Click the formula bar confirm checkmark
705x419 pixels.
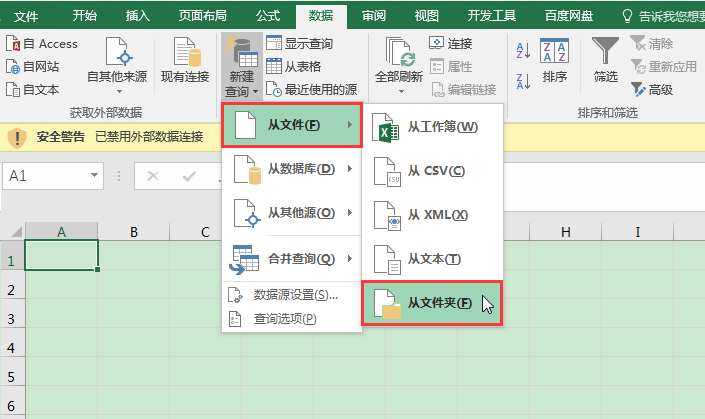[x=189, y=176]
